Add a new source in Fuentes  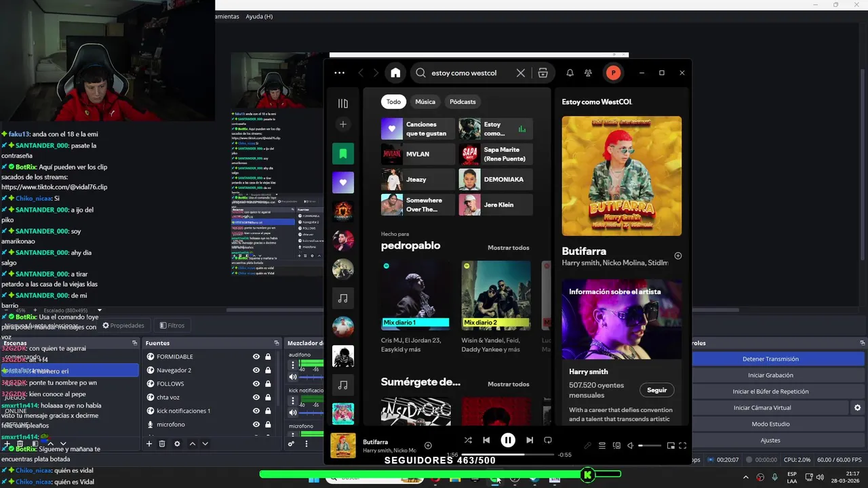[149, 444]
